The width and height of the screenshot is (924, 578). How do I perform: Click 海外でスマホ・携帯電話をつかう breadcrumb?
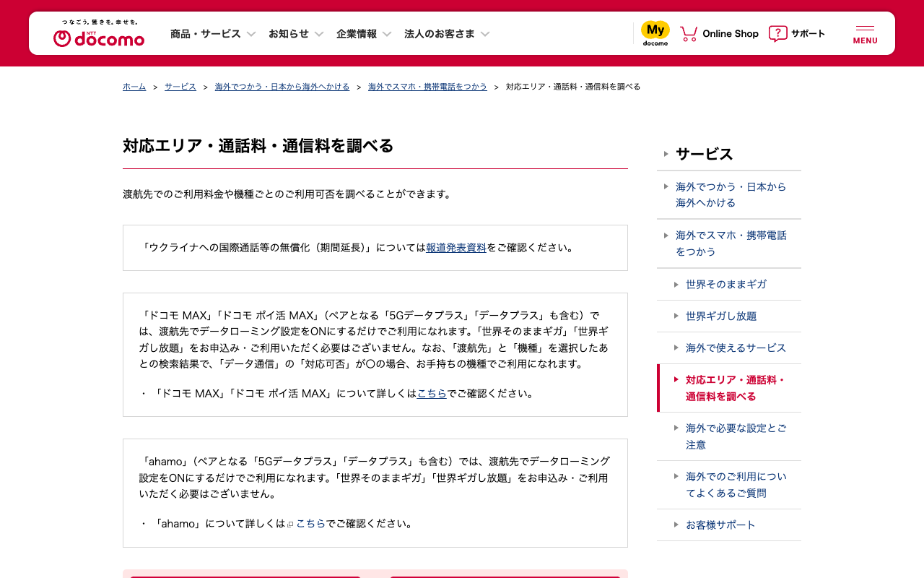click(x=427, y=87)
